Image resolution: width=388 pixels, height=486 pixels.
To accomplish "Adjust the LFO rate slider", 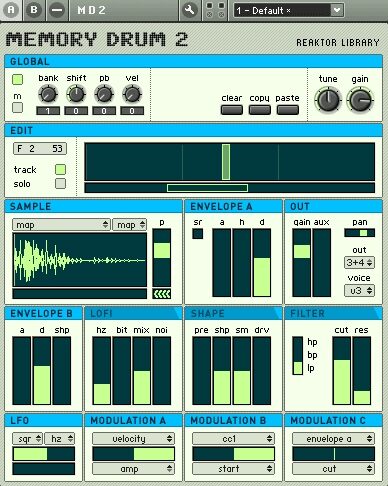I will point(44,454).
